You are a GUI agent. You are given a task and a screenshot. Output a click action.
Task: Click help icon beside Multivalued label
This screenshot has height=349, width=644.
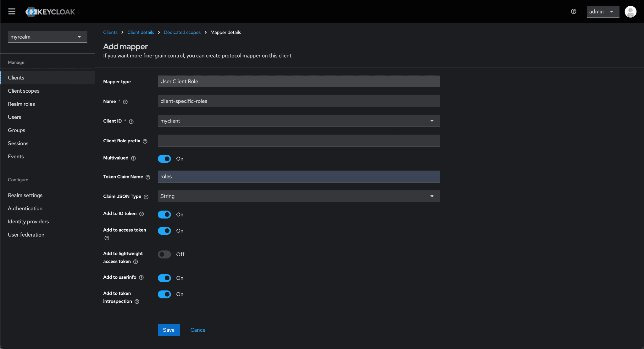[133, 158]
